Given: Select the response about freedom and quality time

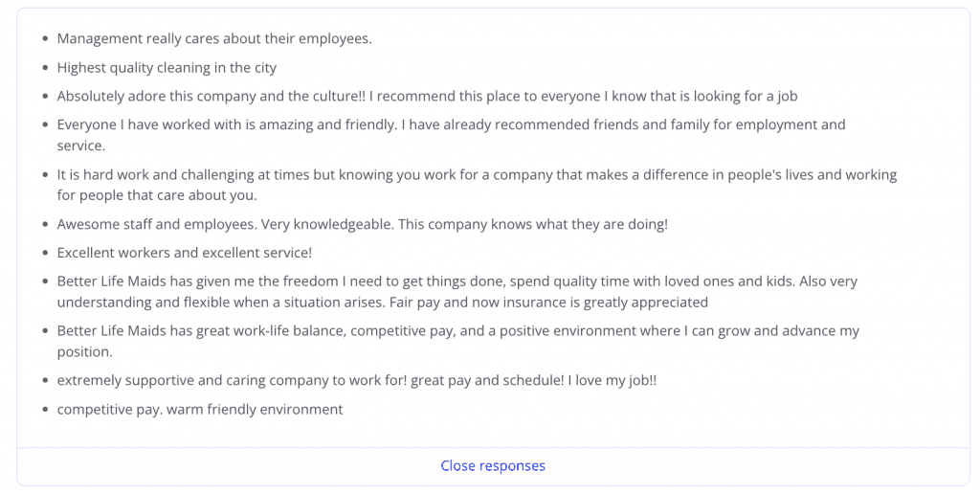Looking at the screenshot, I should coord(457,281).
